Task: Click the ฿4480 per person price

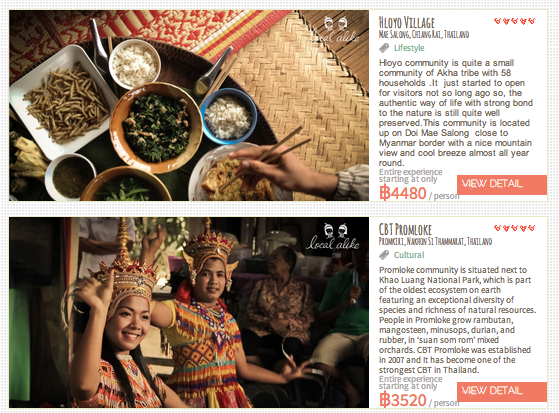Action: pyautogui.click(x=419, y=194)
